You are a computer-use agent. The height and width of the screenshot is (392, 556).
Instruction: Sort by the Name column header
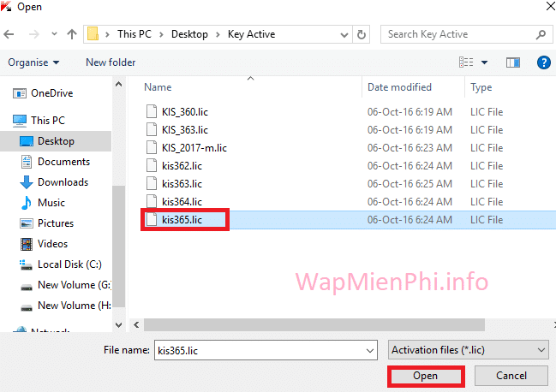(158, 87)
